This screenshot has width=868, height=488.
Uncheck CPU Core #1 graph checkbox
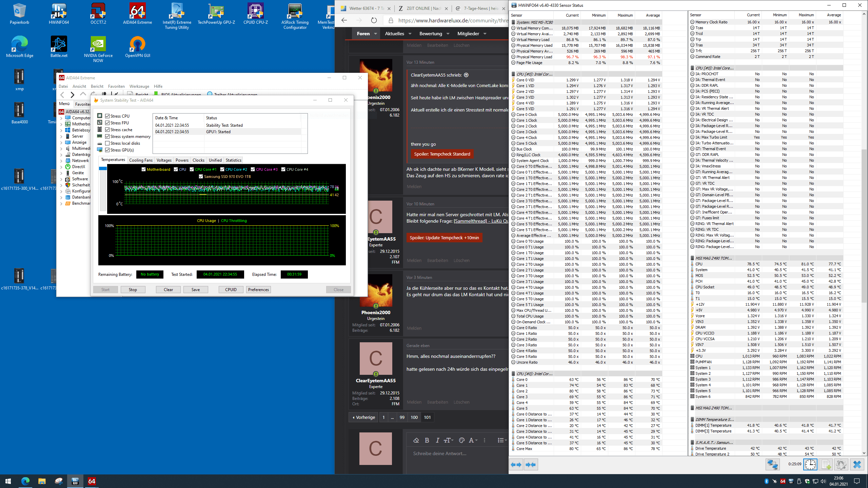pyautogui.click(x=192, y=169)
